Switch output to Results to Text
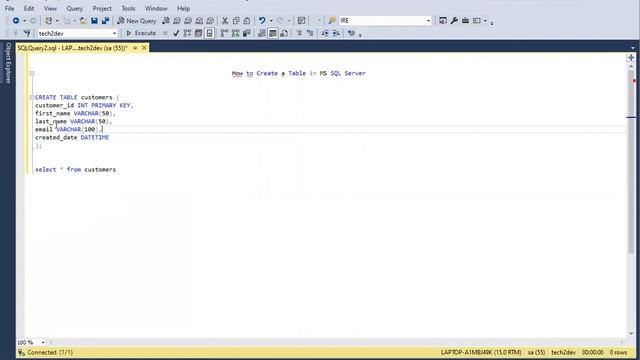This screenshot has width=640, height=360. [x=262, y=33]
